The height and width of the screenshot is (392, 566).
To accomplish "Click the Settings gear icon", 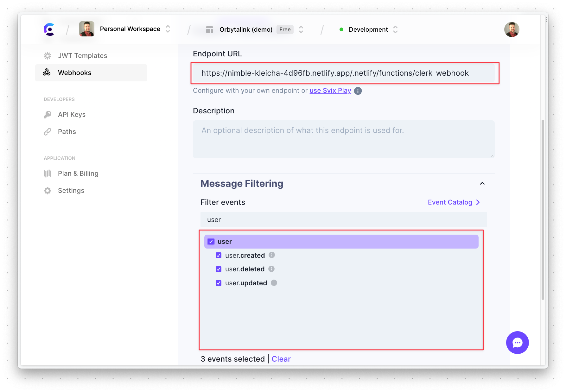I will pyautogui.click(x=48, y=190).
